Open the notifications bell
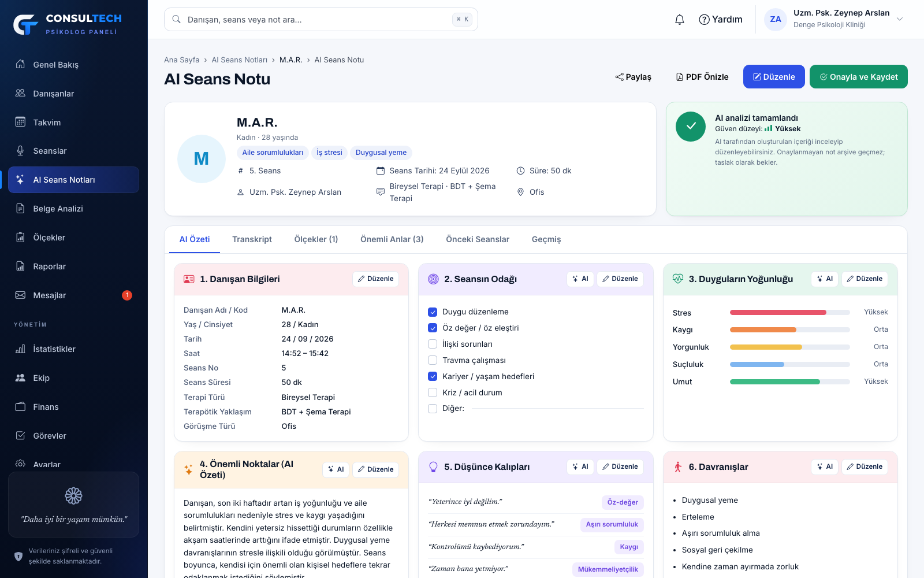The image size is (924, 578). tap(680, 20)
